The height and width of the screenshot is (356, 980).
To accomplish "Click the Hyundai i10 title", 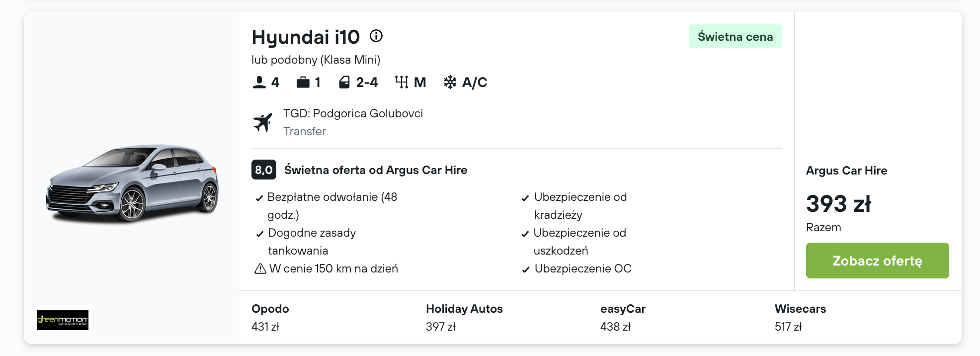I will coord(306,37).
